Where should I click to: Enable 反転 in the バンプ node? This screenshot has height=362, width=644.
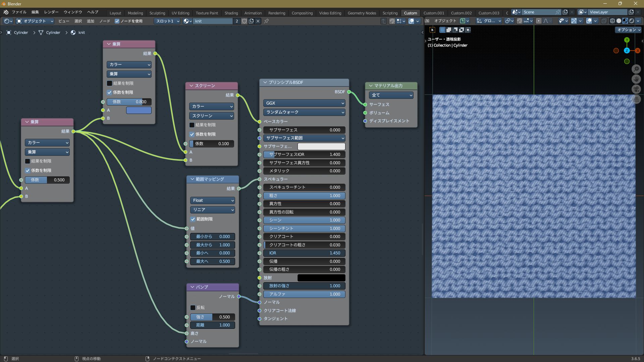pyautogui.click(x=193, y=307)
